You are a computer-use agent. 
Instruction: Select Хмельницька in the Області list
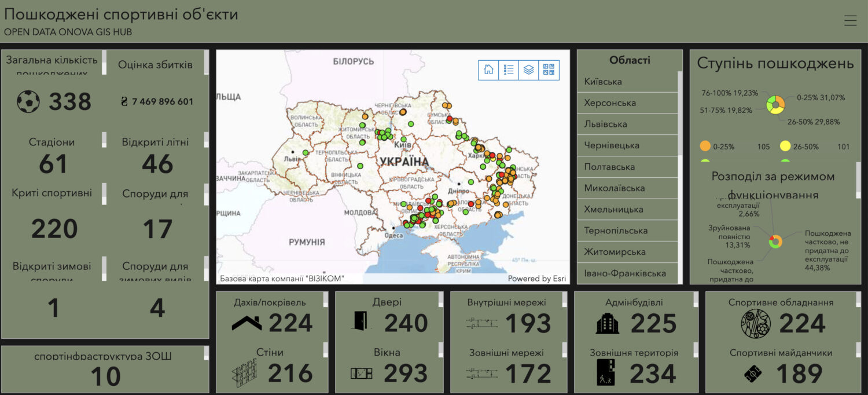(x=627, y=210)
